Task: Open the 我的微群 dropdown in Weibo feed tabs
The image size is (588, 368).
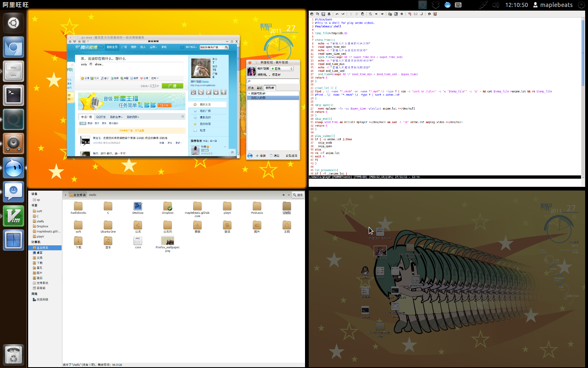Action: [x=133, y=117]
